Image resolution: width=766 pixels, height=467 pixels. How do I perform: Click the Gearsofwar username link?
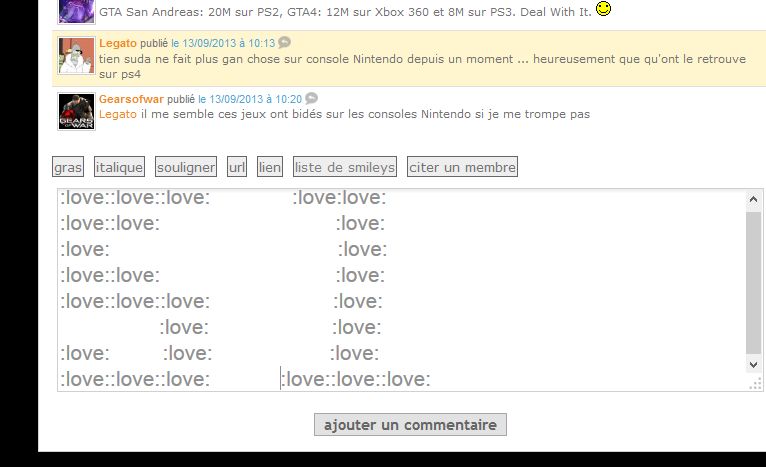click(x=131, y=99)
